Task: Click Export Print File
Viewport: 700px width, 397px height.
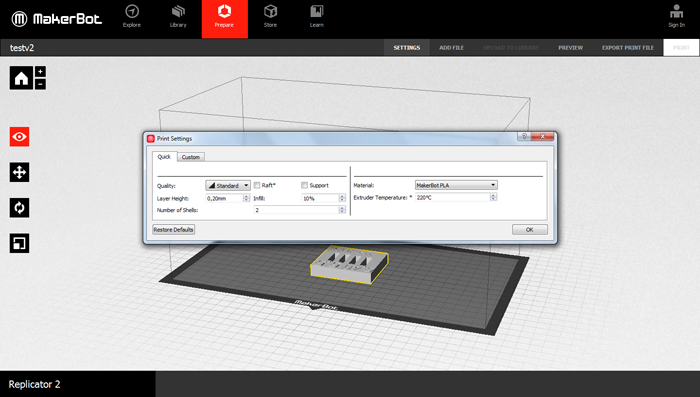Action: click(628, 47)
